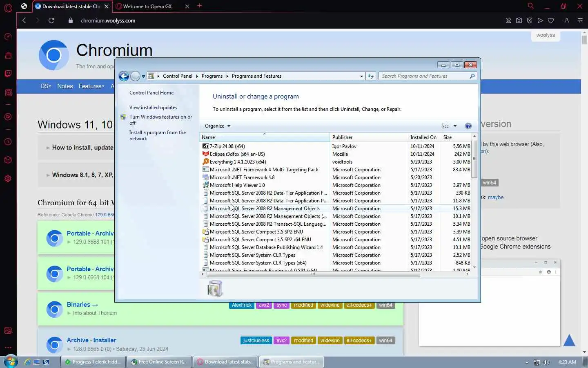Open recent pages dropdown next to forward button
Viewport: 588px width, 368px height.
point(143,76)
